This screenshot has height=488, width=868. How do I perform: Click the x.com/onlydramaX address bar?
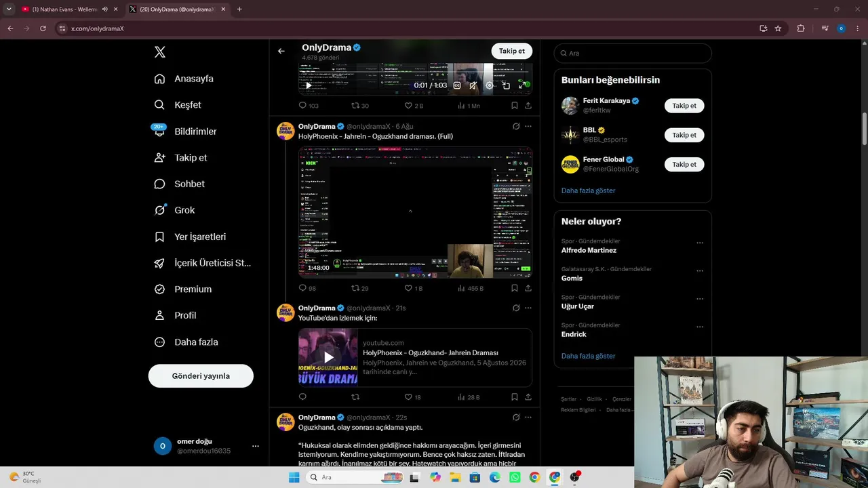(407, 28)
